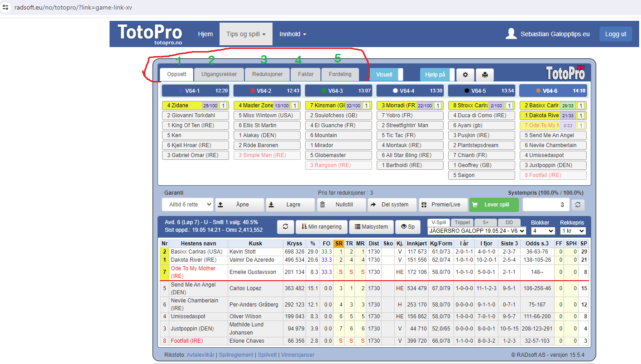The width and height of the screenshot is (641, 364).
Task: Open the settings gear button
Action: tap(465, 75)
